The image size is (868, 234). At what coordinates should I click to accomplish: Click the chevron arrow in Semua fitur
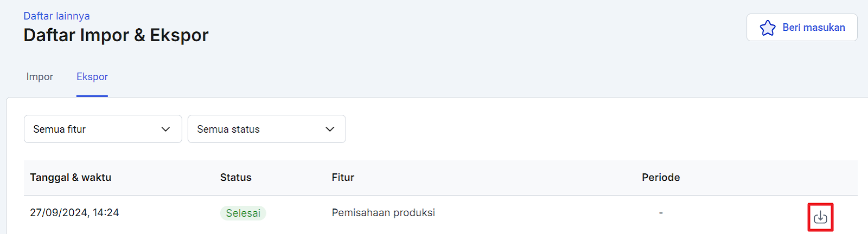coord(166,129)
